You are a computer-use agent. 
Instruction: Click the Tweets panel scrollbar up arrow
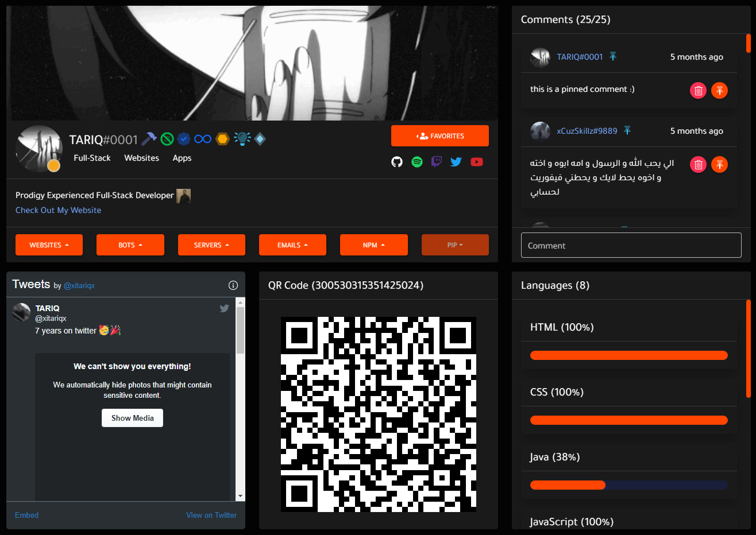(x=240, y=302)
